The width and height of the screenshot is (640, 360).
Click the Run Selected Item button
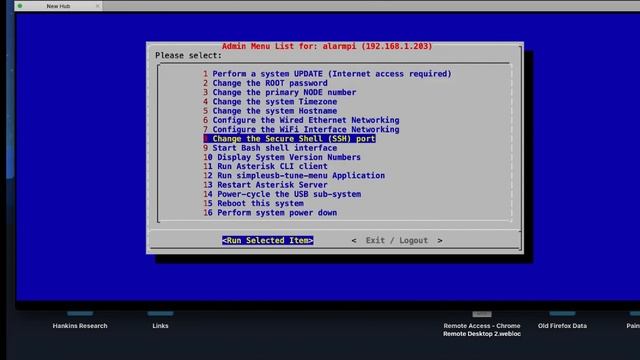click(x=268, y=240)
